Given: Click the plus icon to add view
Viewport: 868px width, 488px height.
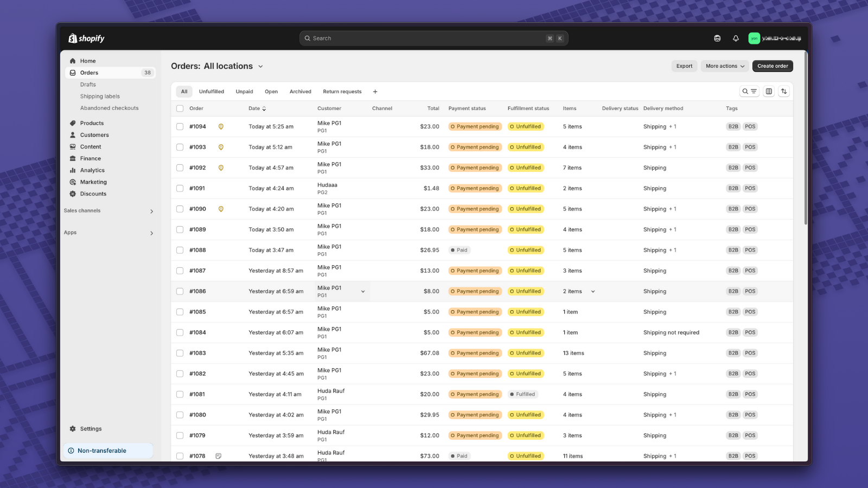Looking at the screenshot, I should coord(375,92).
